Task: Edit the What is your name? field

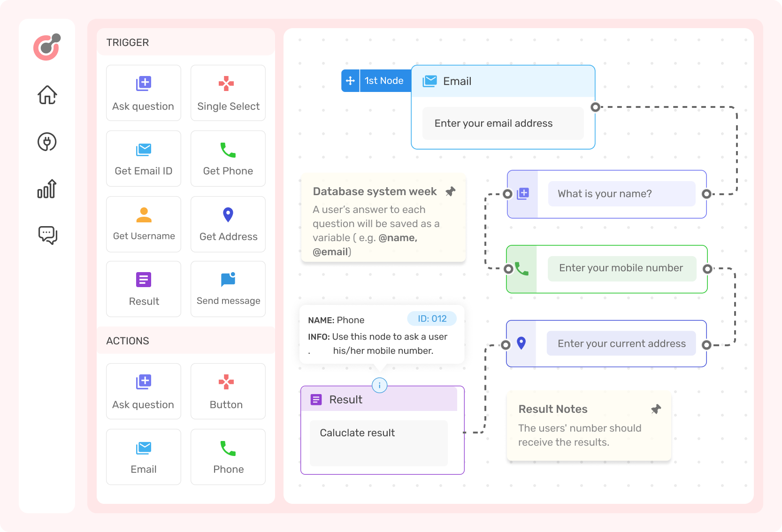Action: coord(621,194)
